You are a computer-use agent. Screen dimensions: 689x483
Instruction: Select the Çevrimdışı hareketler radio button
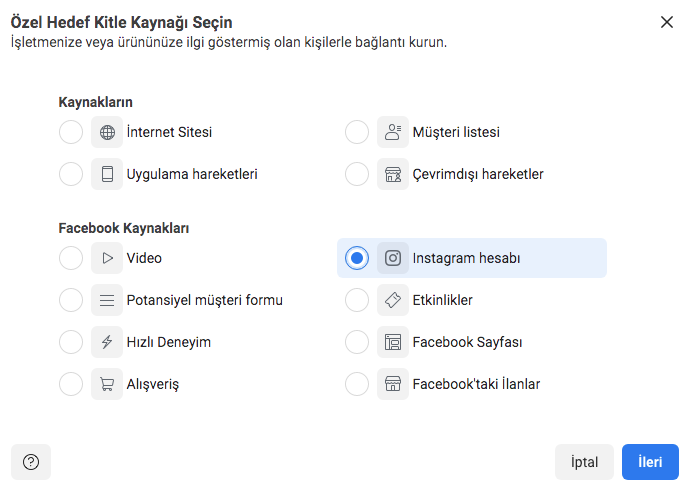pos(357,174)
